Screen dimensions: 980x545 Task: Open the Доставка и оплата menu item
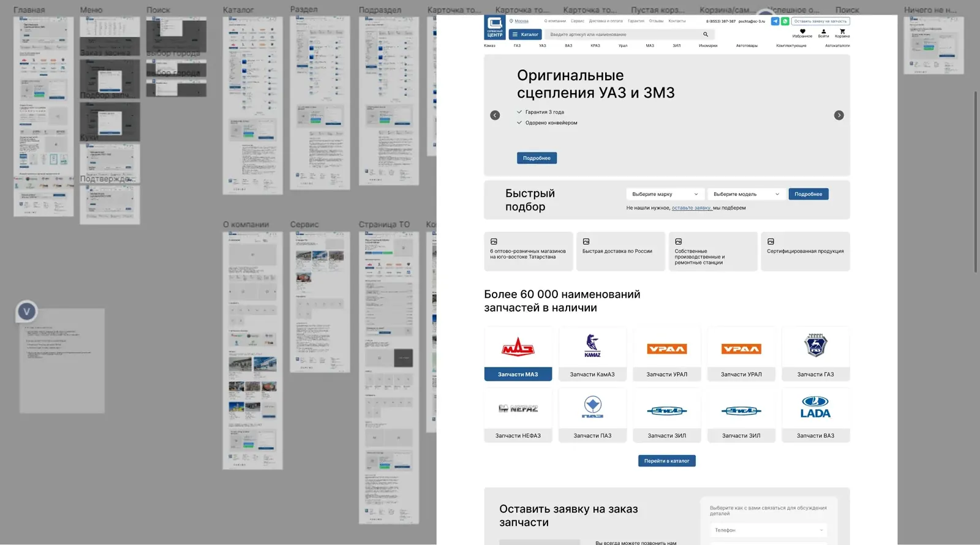point(606,21)
